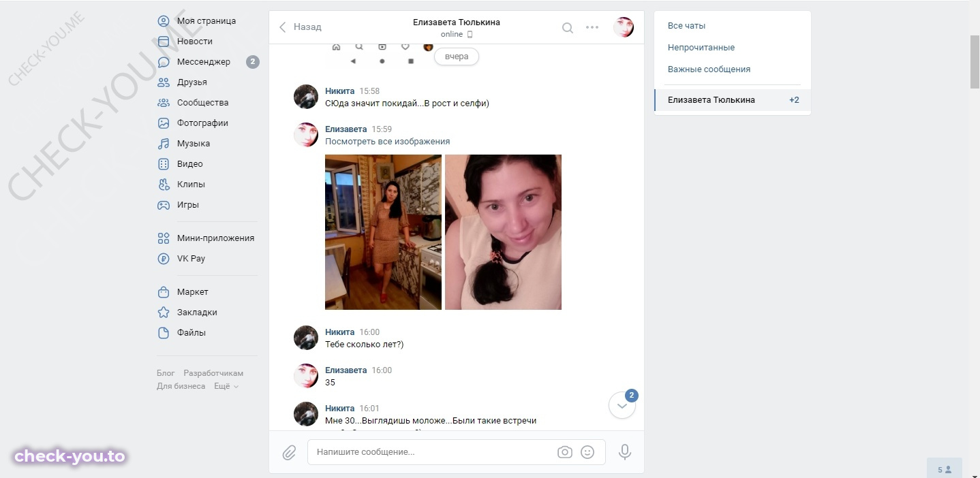Open Игры gamepad icon
The image size is (980, 478).
(164, 205)
